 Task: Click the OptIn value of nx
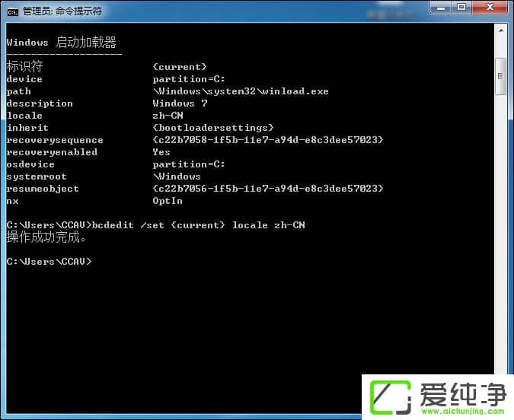tap(168, 201)
